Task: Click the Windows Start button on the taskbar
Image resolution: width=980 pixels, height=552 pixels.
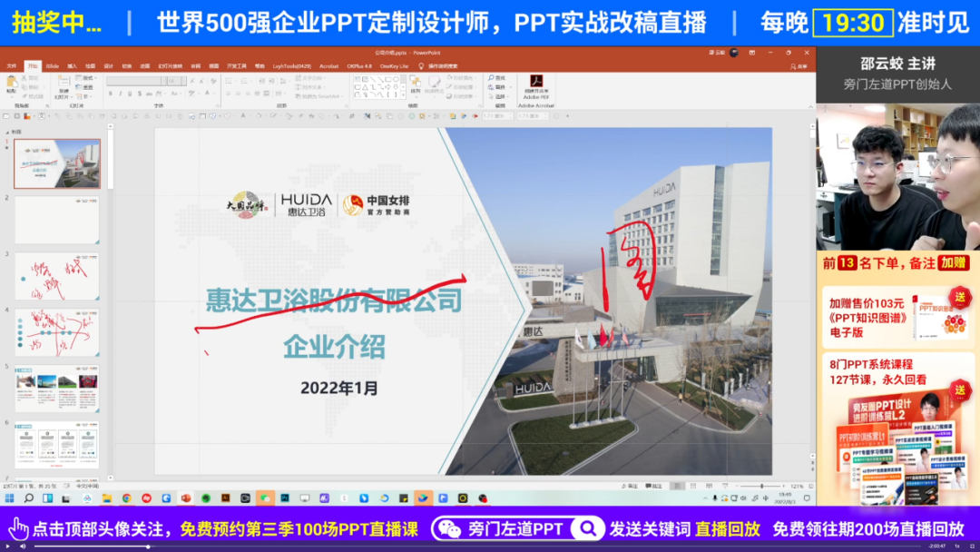Action: pyautogui.click(x=9, y=498)
